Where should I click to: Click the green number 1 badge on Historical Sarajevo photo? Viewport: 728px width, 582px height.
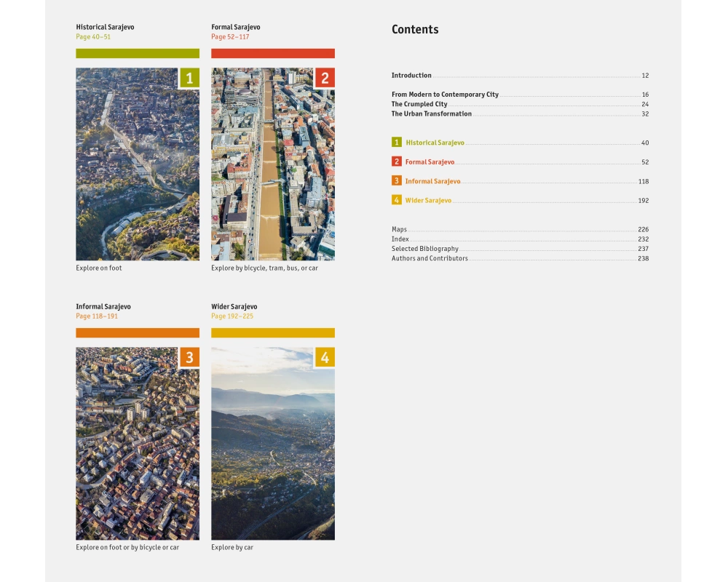[x=189, y=78]
